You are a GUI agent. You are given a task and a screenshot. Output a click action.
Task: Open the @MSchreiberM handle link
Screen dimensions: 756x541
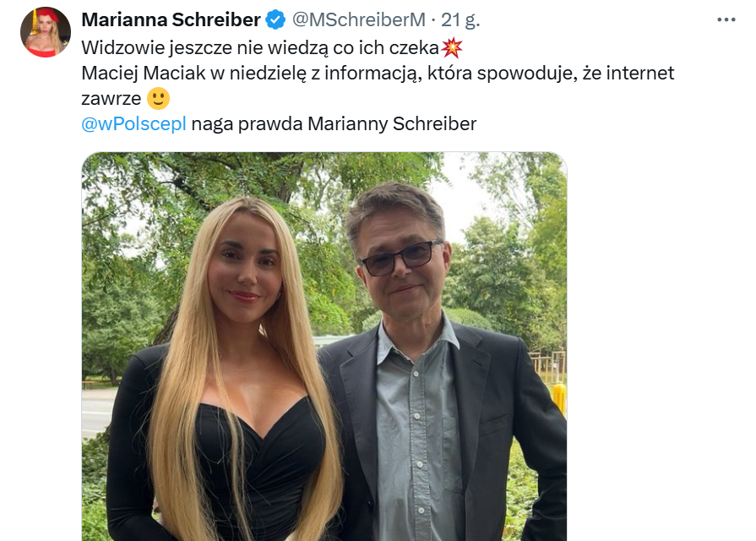(x=359, y=19)
